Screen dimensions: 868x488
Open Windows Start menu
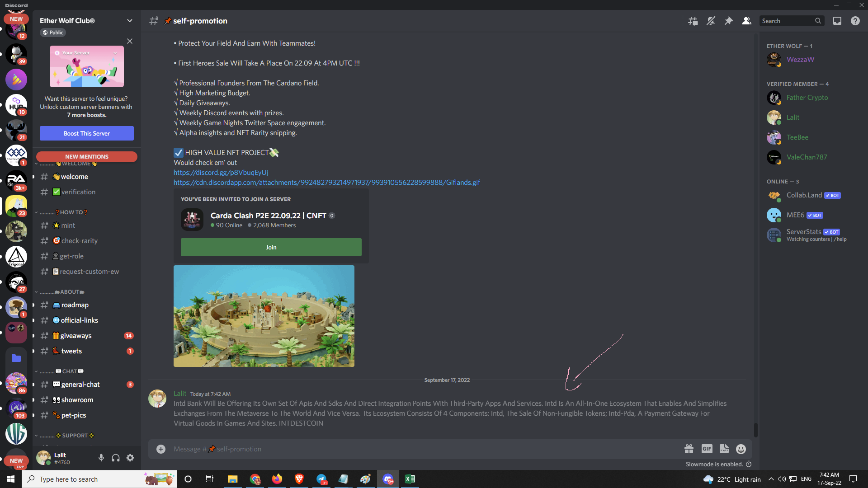11,479
